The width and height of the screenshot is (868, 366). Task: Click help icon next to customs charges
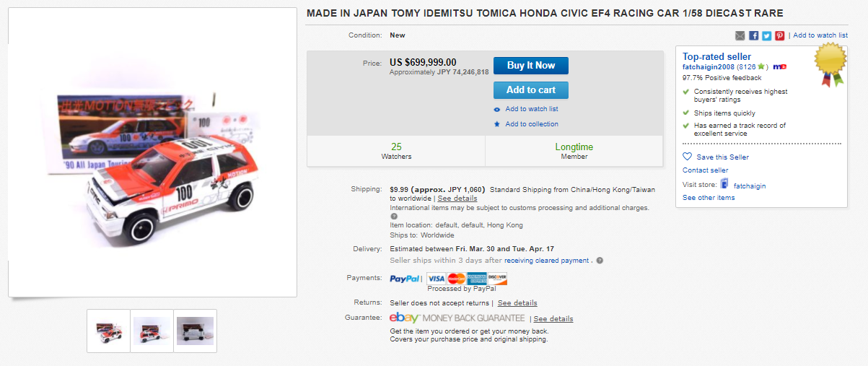click(394, 216)
